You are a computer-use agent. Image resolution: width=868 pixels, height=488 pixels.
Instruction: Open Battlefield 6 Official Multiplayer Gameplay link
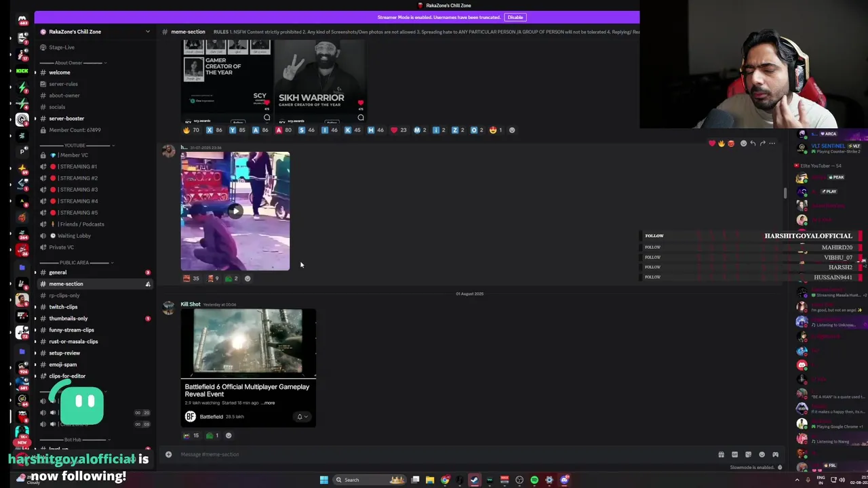coord(247,390)
